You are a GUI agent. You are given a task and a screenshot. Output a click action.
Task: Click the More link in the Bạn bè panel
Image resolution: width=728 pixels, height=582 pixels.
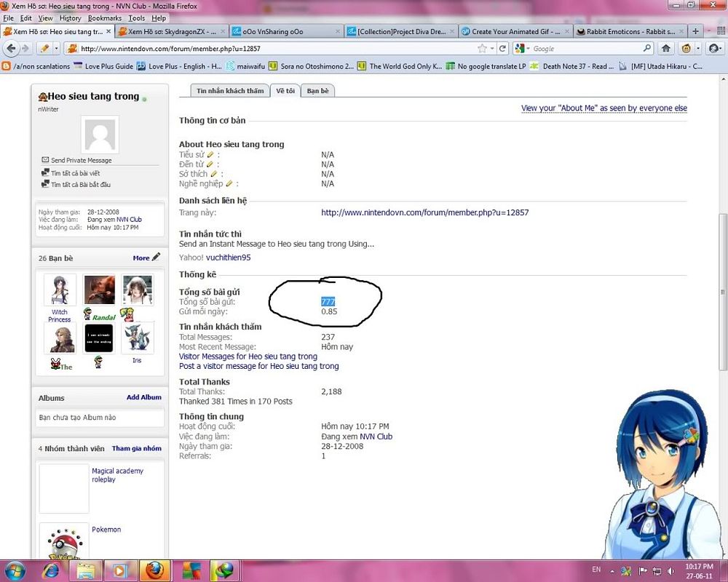141,258
